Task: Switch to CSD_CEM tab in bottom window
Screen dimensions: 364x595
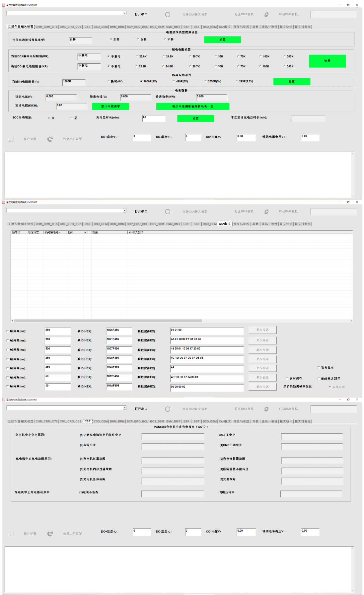Action: coord(101,421)
